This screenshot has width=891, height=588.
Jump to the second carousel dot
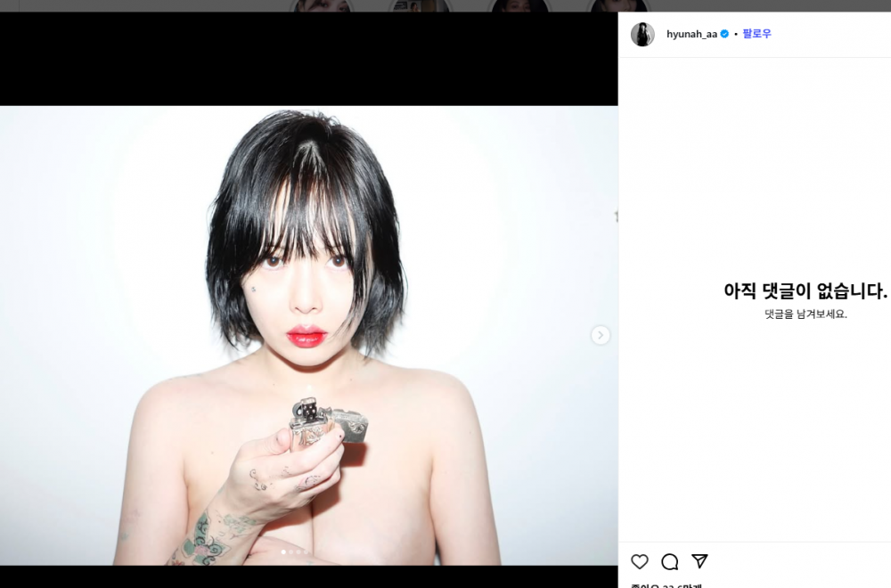pos(291,551)
